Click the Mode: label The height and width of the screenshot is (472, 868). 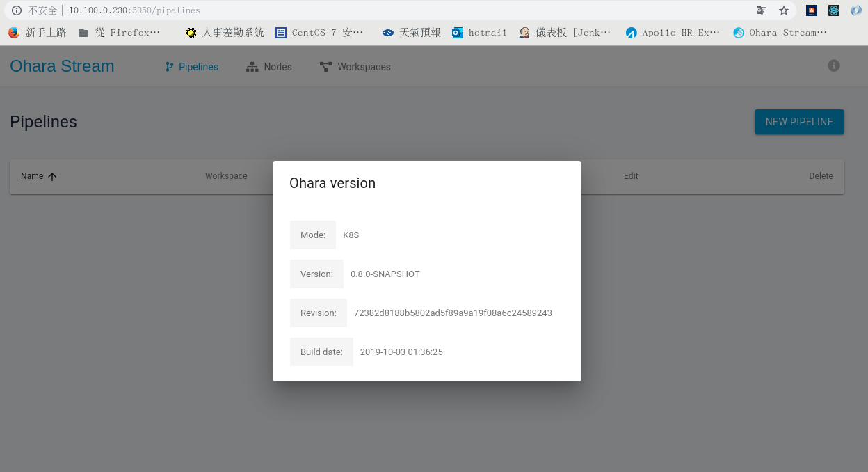pos(313,235)
